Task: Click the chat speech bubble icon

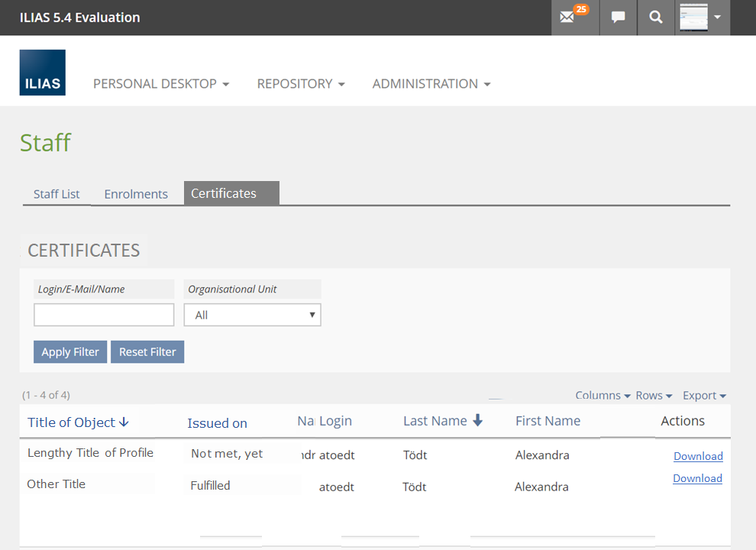Action: click(619, 18)
